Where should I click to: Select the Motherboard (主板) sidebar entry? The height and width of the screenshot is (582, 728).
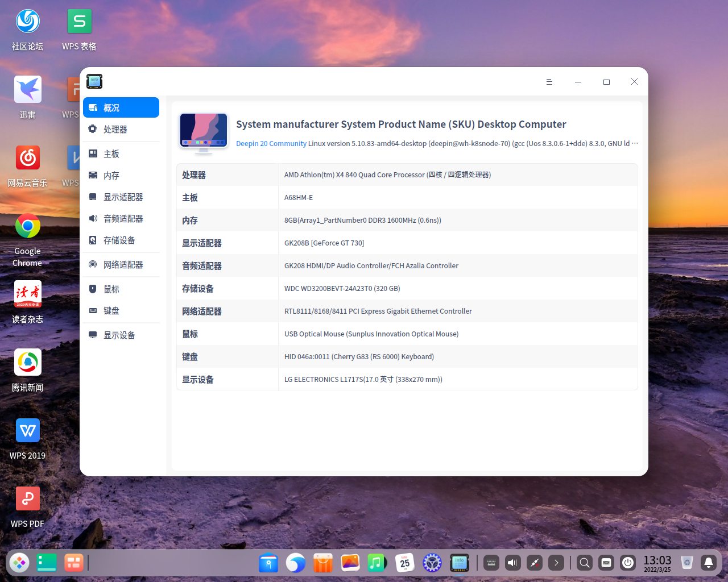(x=110, y=153)
